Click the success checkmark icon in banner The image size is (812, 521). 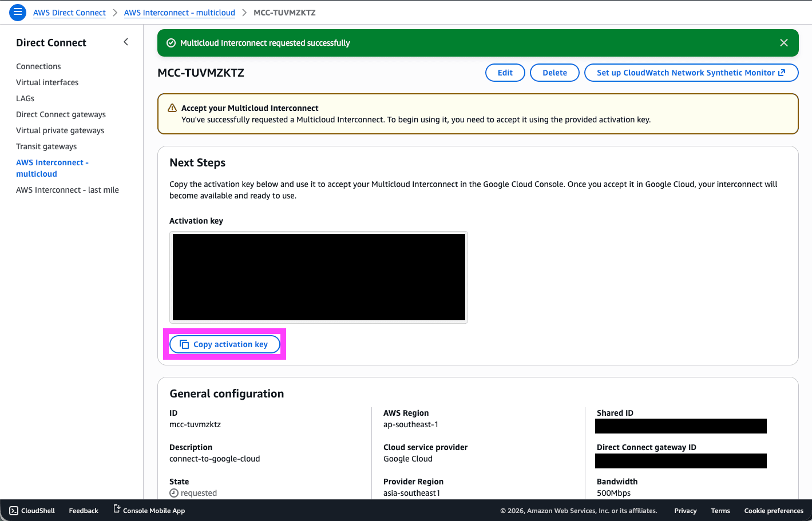coord(171,43)
